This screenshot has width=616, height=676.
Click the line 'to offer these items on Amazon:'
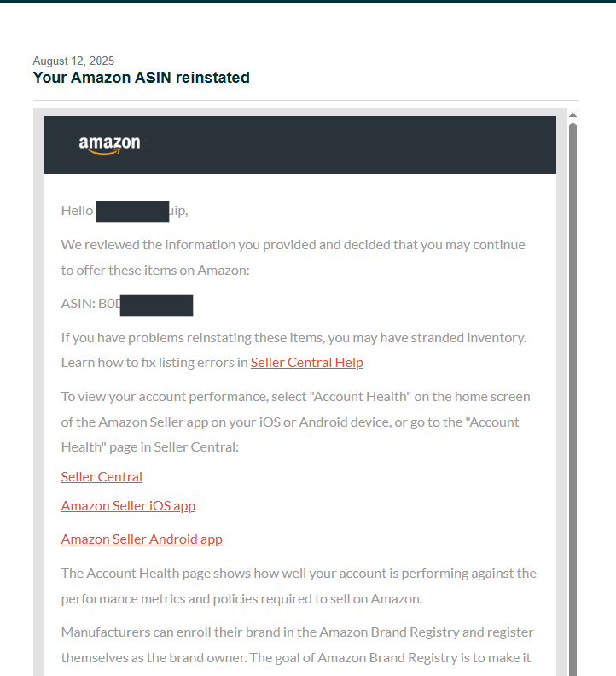click(x=155, y=271)
